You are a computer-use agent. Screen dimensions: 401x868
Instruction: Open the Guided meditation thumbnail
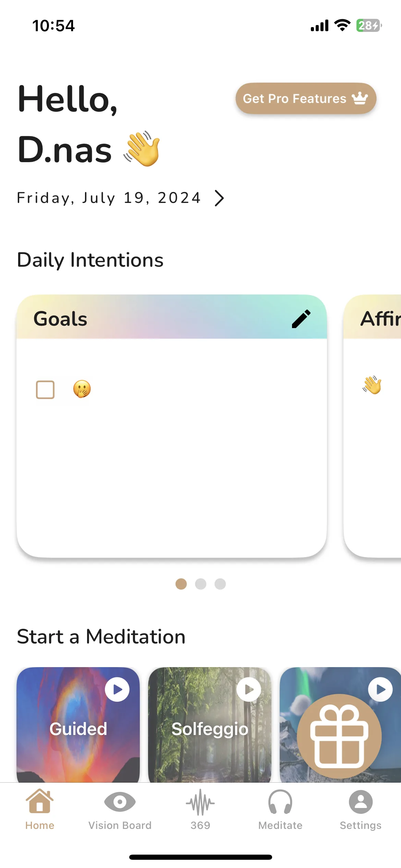78,725
